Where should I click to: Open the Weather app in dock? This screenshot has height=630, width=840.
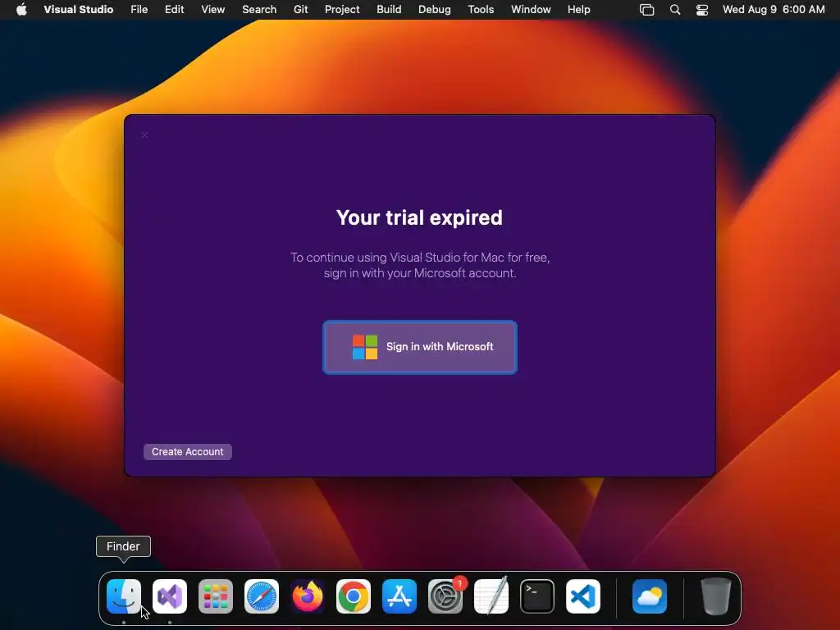click(x=650, y=596)
